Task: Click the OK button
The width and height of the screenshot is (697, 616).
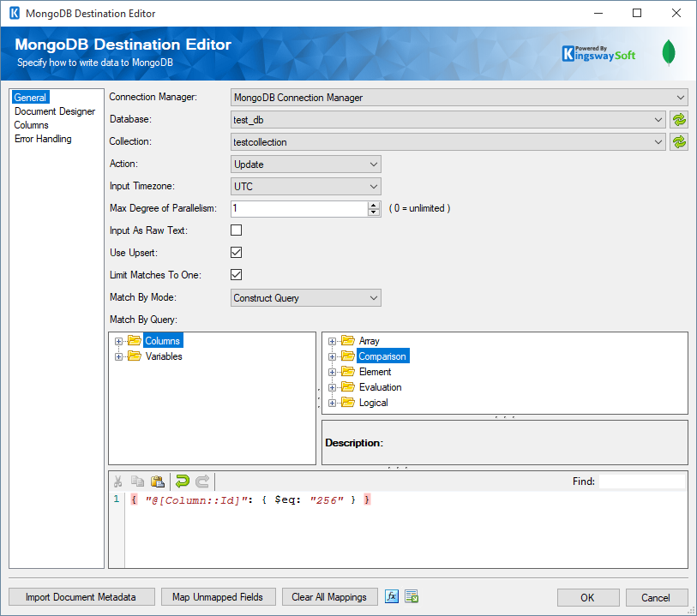Action: pyautogui.click(x=587, y=597)
